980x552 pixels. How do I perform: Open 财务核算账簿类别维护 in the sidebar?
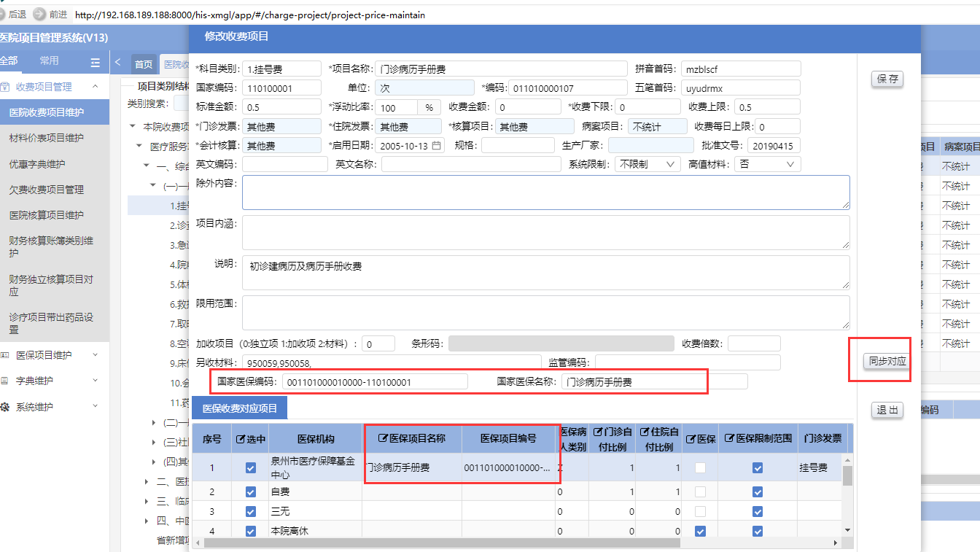coord(51,246)
